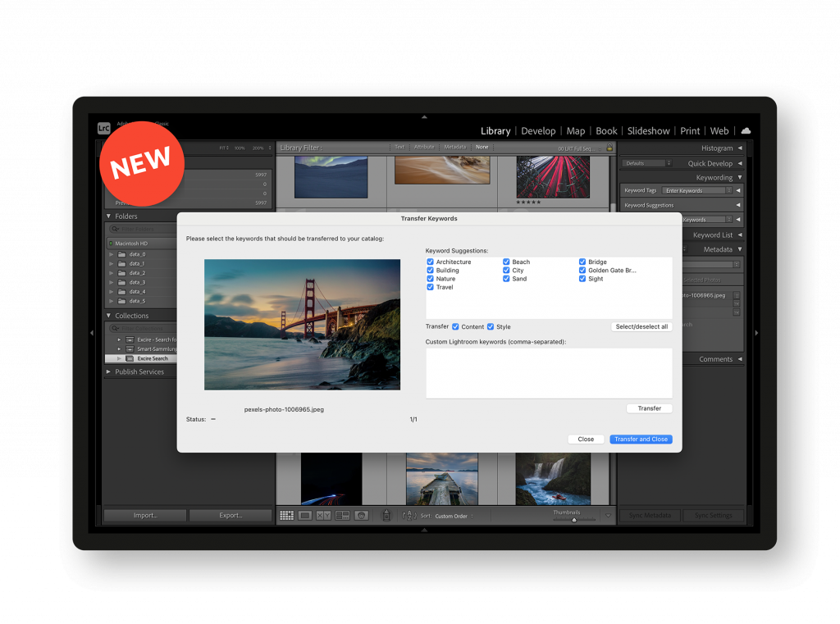Toggle the Style transfer checkbox

491,326
